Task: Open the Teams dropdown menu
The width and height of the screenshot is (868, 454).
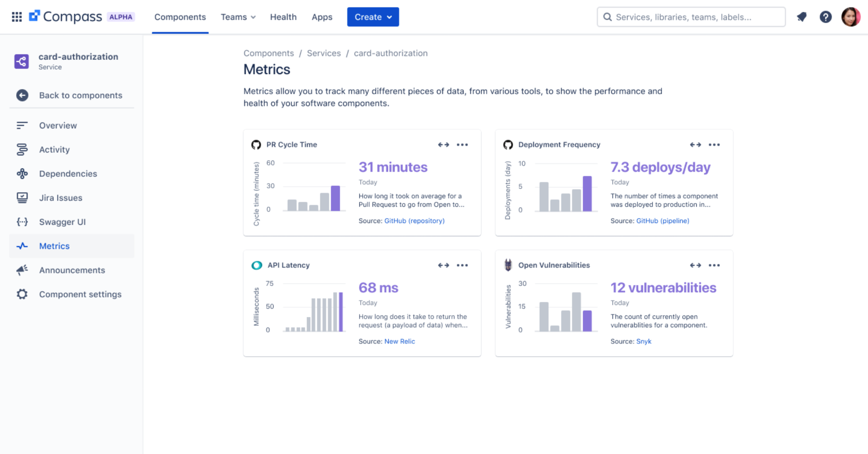Action: [x=238, y=17]
